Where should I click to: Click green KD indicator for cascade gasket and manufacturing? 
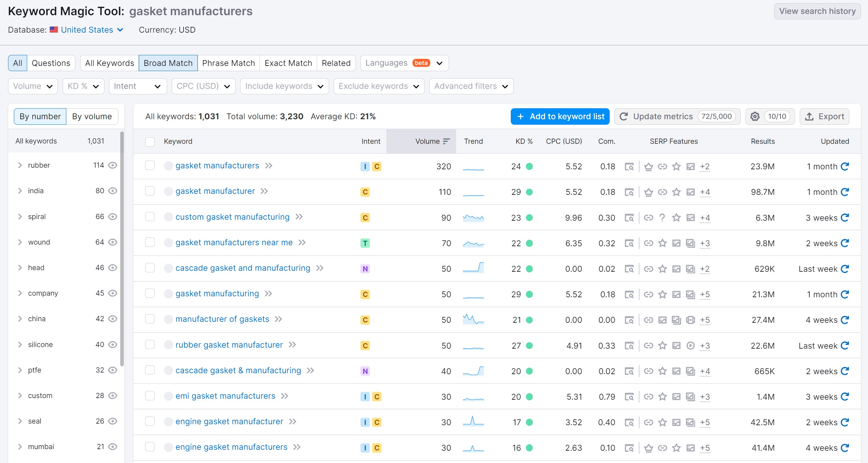pyautogui.click(x=529, y=269)
